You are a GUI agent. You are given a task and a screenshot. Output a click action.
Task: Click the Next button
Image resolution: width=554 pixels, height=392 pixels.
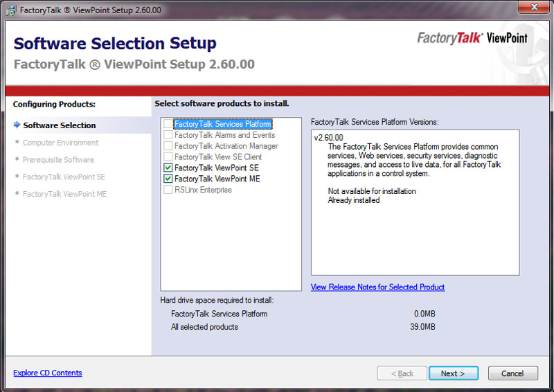[454, 373]
